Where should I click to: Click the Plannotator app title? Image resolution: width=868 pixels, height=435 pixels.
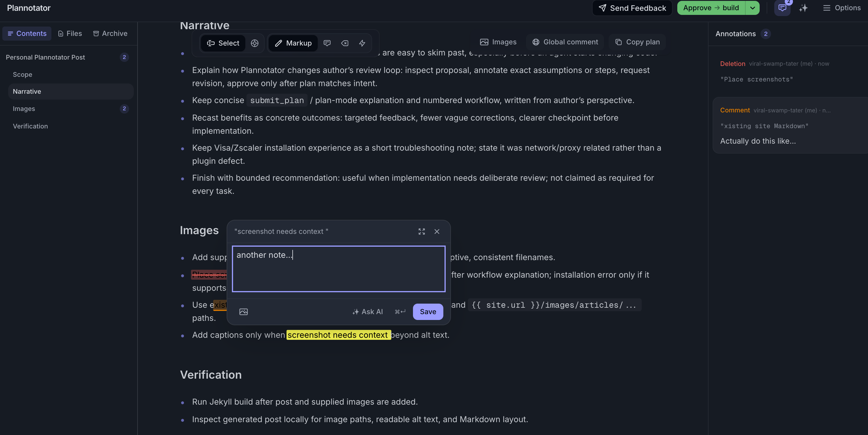tap(29, 8)
